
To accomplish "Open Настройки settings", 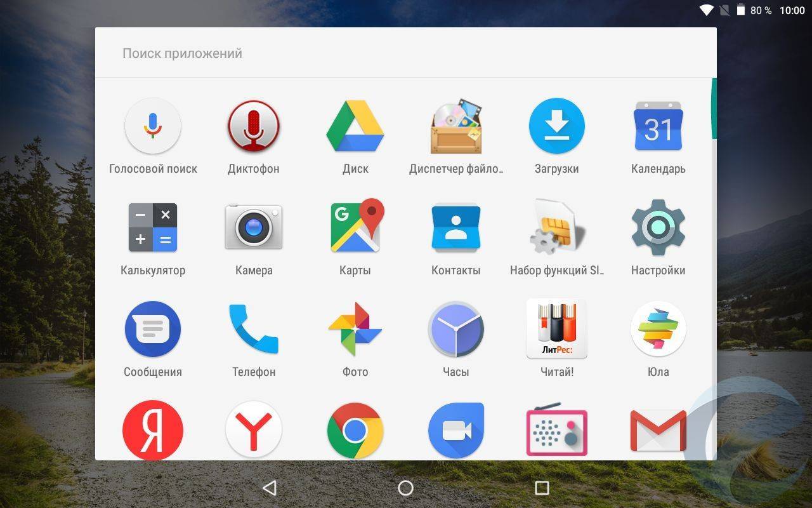I will pyautogui.click(x=658, y=227).
